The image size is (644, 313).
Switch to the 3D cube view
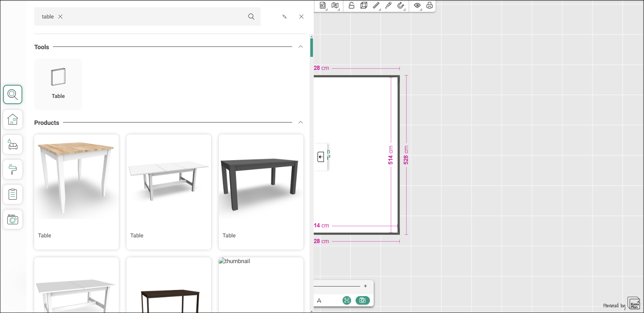tap(364, 5)
